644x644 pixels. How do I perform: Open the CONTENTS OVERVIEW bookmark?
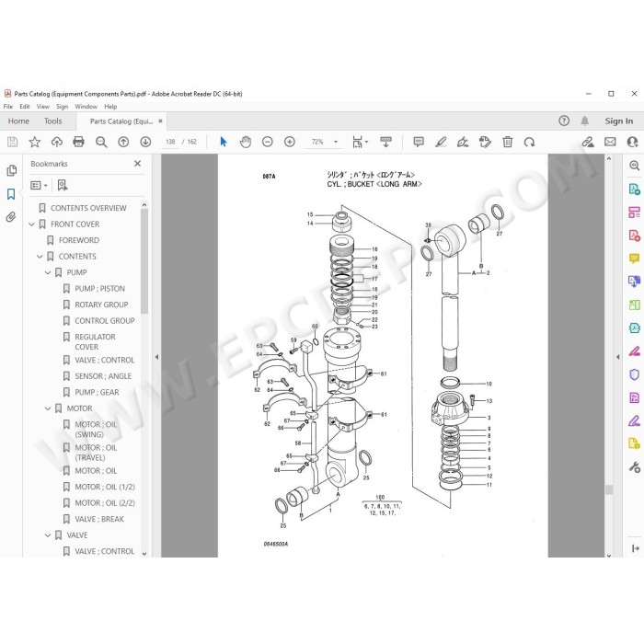(x=88, y=208)
